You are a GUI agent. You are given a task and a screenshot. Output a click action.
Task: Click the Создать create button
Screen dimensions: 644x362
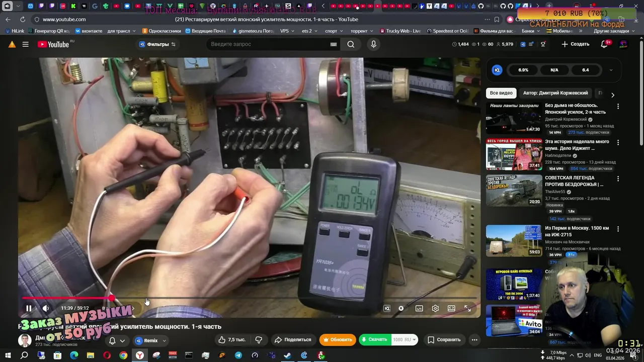click(x=575, y=44)
